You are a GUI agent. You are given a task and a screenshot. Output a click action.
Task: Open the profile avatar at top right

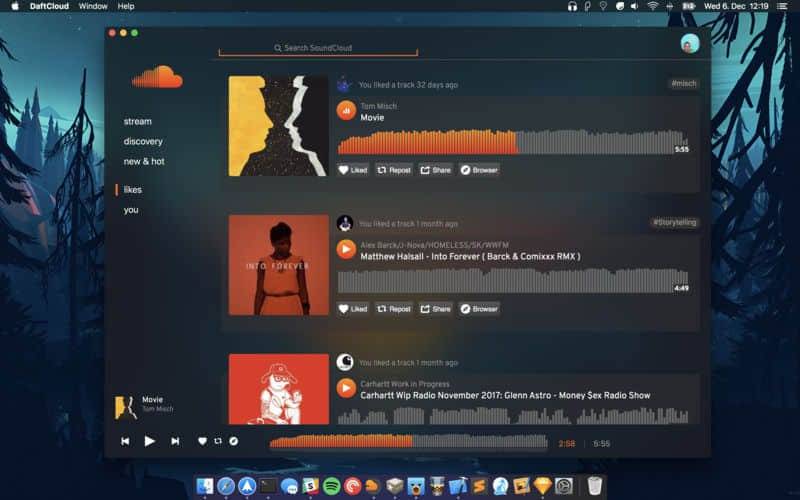click(690, 44)
